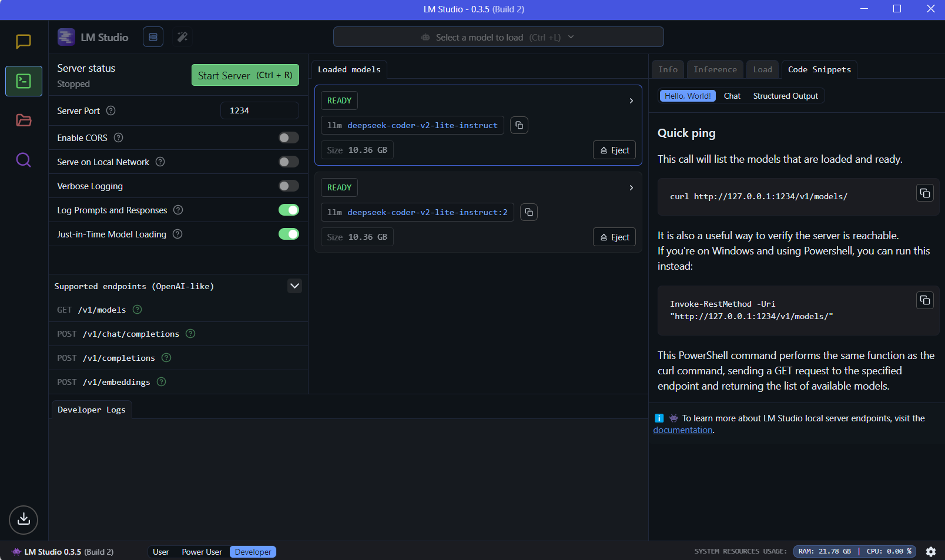
Task: Collapse the Supported endpoints section
Action: pyautogui.click(x=294, y=286)
